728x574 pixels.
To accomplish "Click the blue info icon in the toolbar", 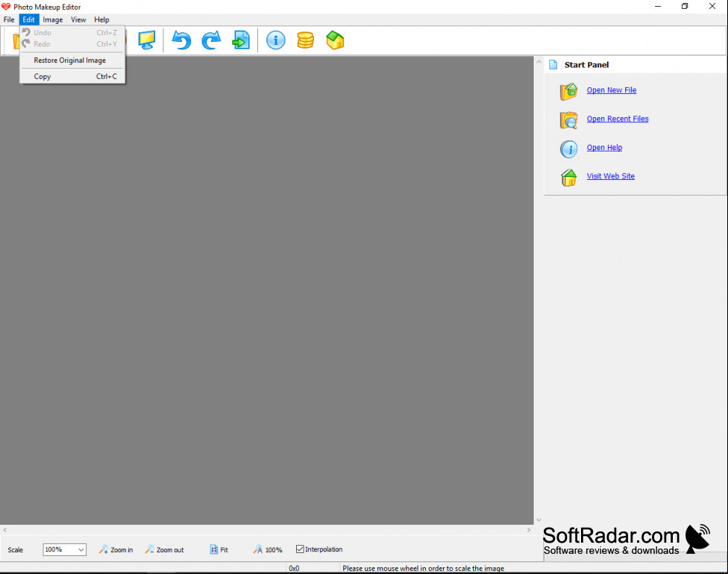I will (x=275, y=40).
